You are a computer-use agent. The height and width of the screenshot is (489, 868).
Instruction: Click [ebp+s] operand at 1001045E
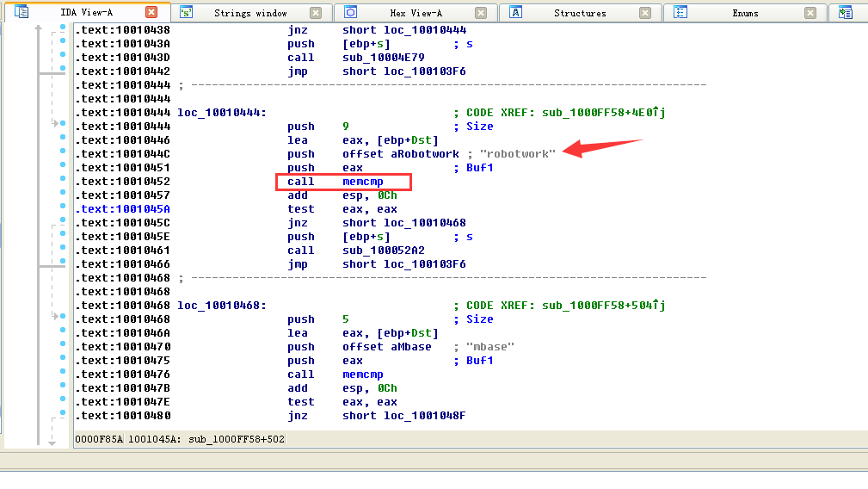366,237
